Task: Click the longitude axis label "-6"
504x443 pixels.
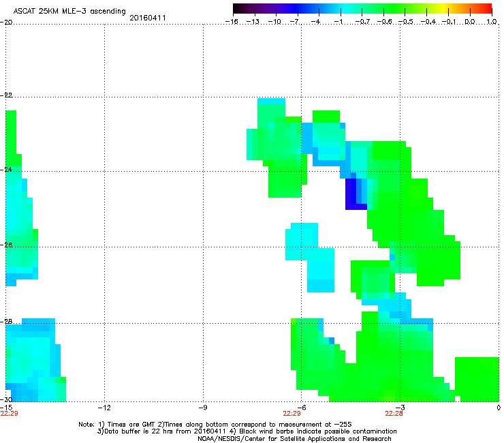Action: [x=302, y=408]
